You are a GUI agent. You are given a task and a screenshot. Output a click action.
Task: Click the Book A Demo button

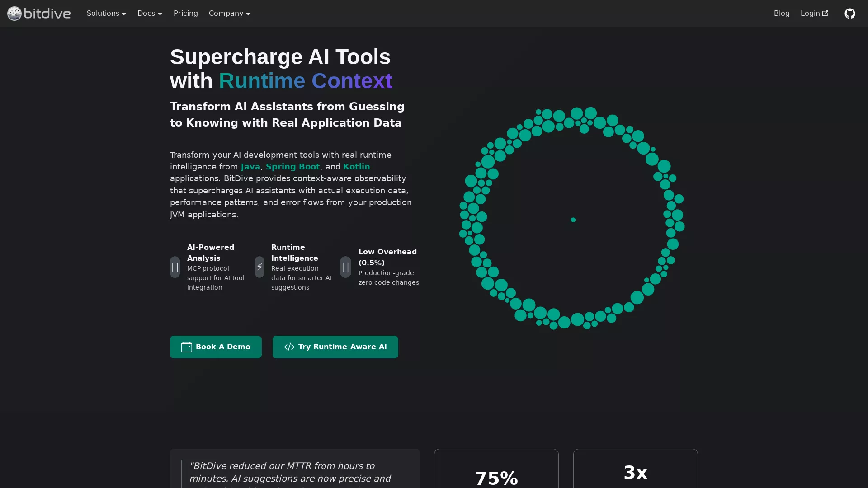(x=216, y=347)
